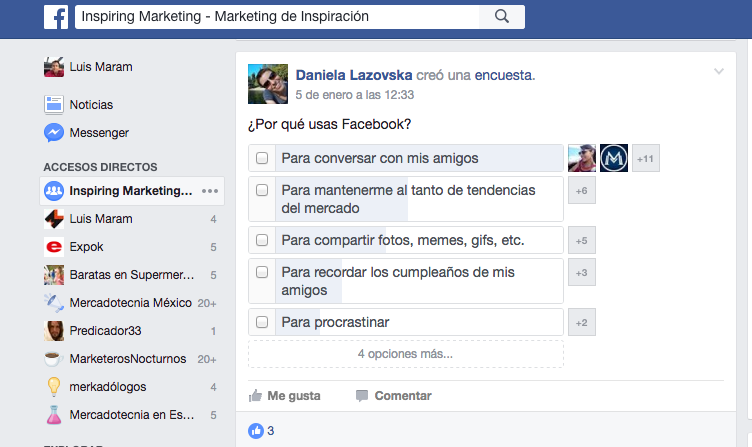Click the search input field
This screenshot has height=447, width=752.
tap(277, 17)
